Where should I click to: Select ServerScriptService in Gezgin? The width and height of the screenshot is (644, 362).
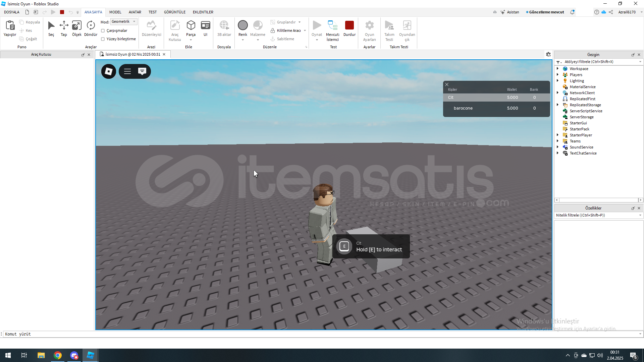[586, 111]
